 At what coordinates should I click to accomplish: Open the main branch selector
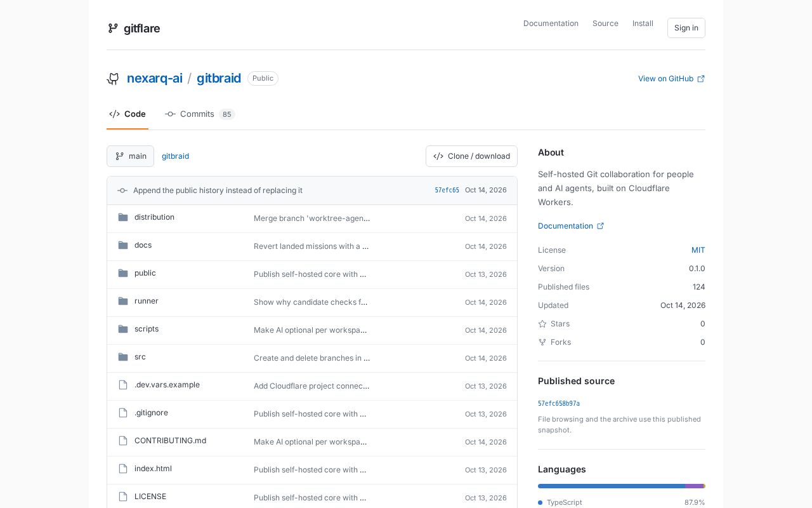pos(130,156)
